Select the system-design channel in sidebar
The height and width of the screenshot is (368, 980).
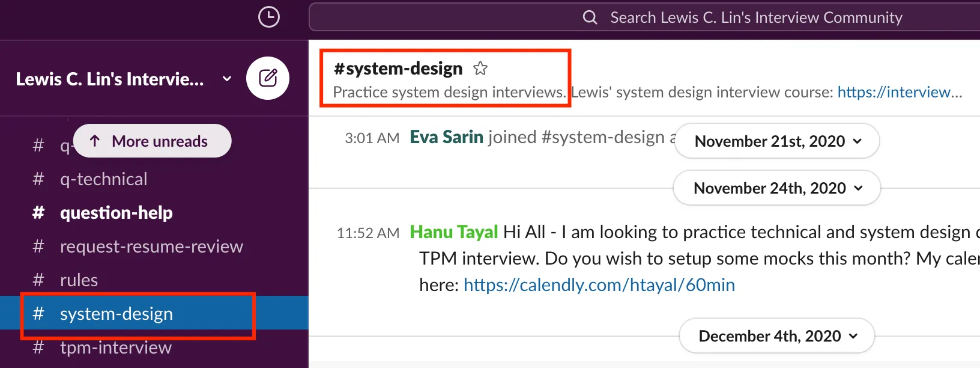pos(116,314)
